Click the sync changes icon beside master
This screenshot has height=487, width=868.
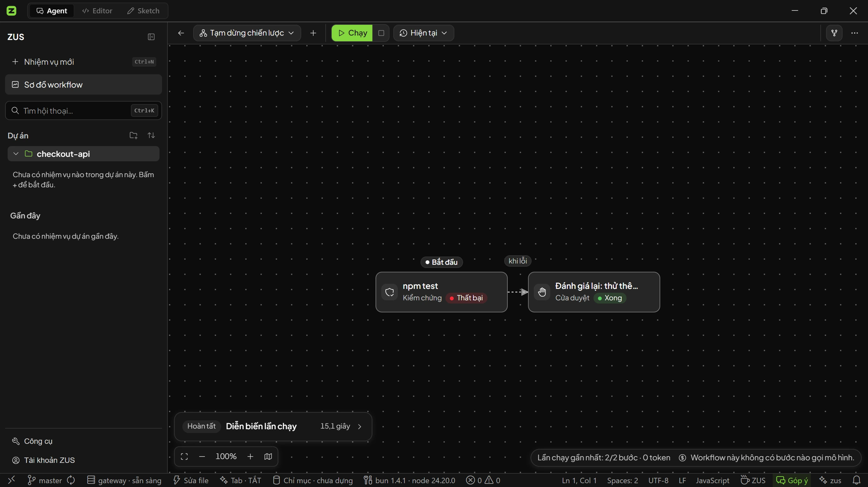tap(71, 480)
